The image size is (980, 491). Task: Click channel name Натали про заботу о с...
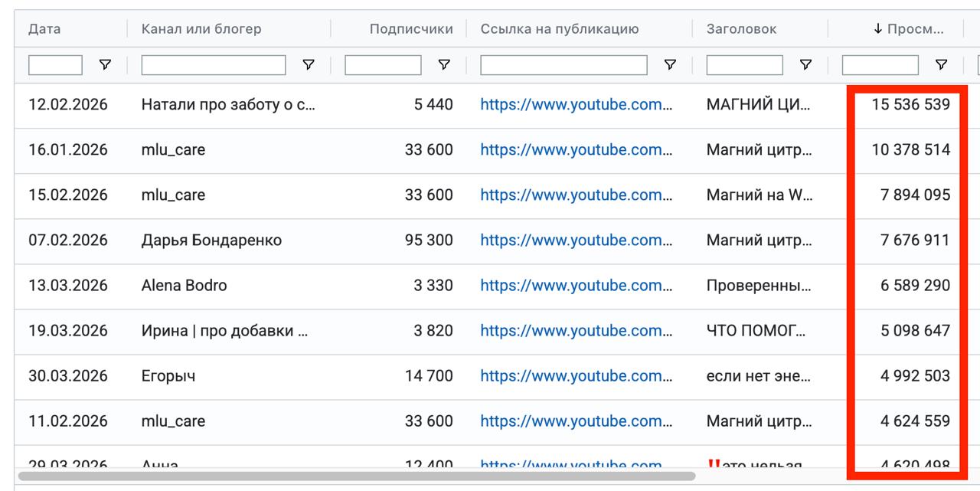tap(228, 105)
